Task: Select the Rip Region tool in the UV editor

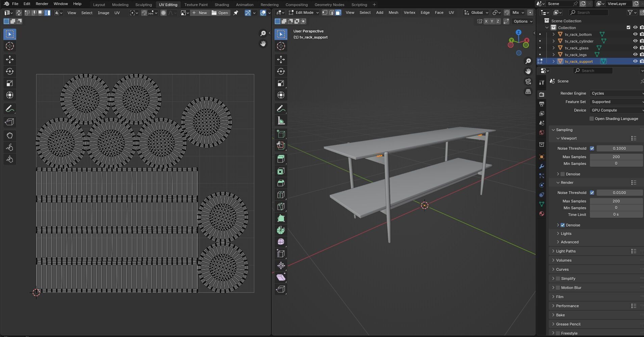Action: click(x=10, y=122)
